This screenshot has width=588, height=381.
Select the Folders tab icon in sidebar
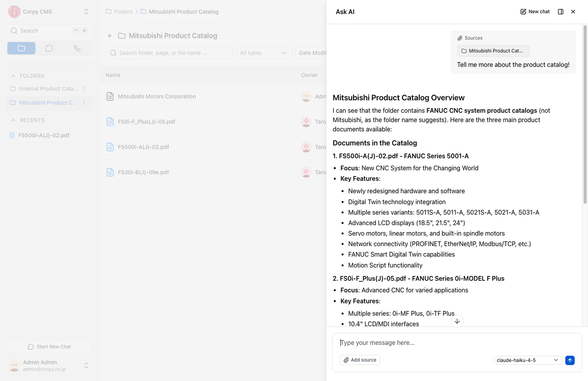click(21, 48)
